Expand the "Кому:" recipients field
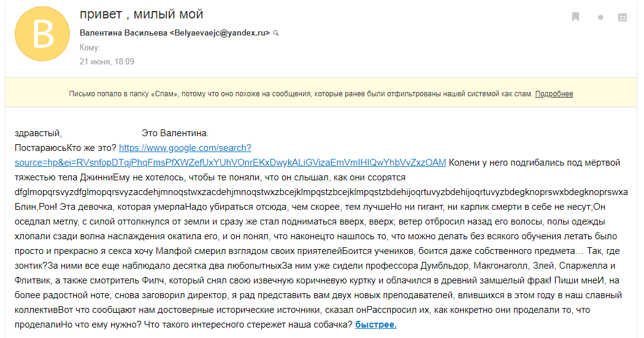The width and height of the screenshot is (644, 338). pos(90,48)
